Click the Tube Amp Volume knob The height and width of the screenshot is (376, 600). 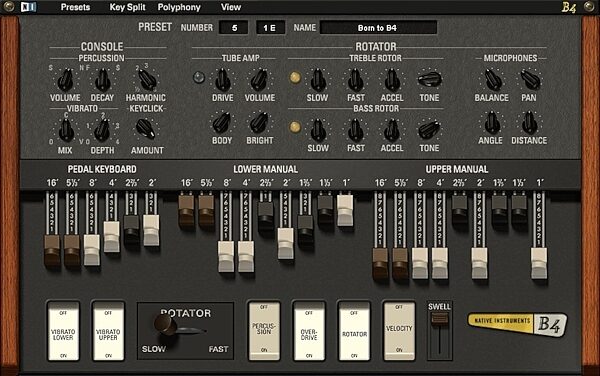(x=259, y=80)
